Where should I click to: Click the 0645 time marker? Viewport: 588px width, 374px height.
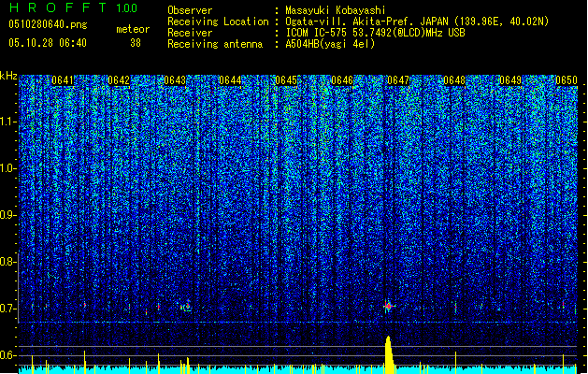click(x=286, y=80)
